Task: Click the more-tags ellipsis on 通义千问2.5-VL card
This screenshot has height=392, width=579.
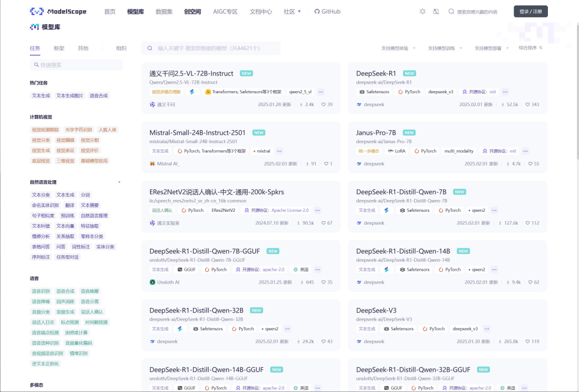Action: 321,92
